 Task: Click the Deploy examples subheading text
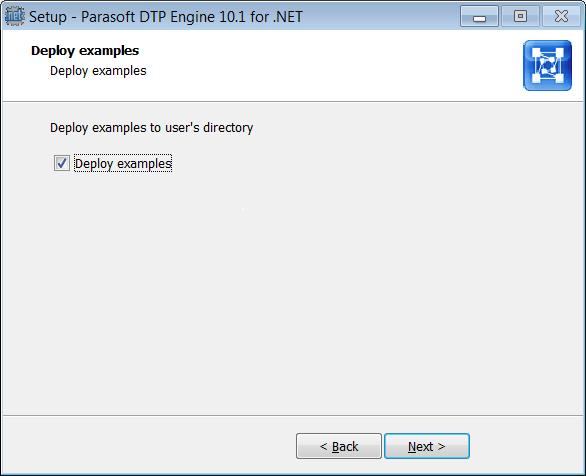[x=98, y=71]
